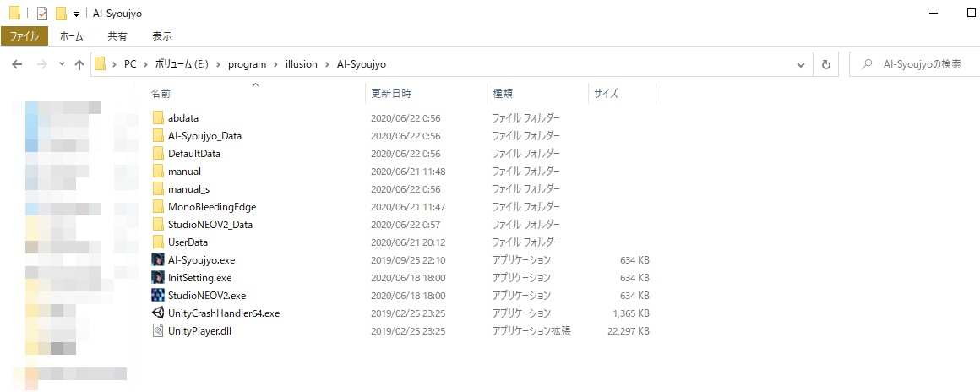Expand the chevron before PC in the path

[x=114, y=63]
